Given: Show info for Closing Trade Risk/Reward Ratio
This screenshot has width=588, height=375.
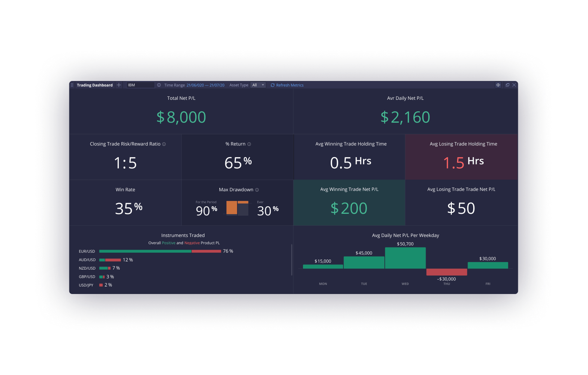Looking at the screenshot, I should click(164, 144).
